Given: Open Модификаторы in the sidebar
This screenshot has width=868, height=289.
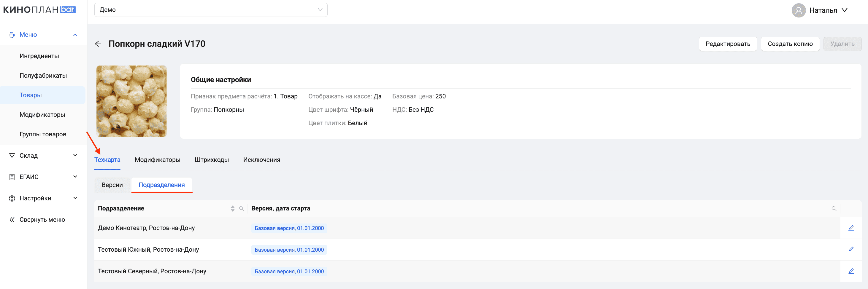Looking at the screenshot, I should [x=42, y=115].
